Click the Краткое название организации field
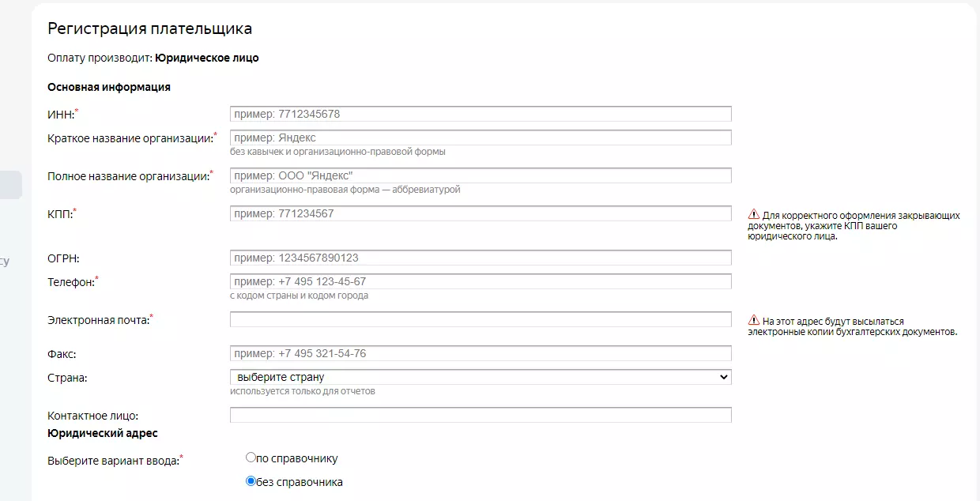Image resolution: width=980 pixels, height=501 pixels. [481, 137]
